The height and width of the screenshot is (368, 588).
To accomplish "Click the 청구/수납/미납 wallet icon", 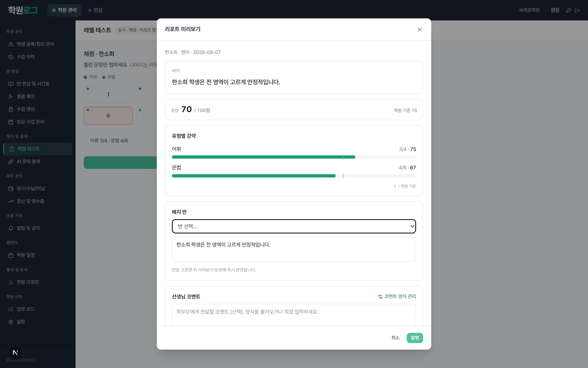I will 11,188.
